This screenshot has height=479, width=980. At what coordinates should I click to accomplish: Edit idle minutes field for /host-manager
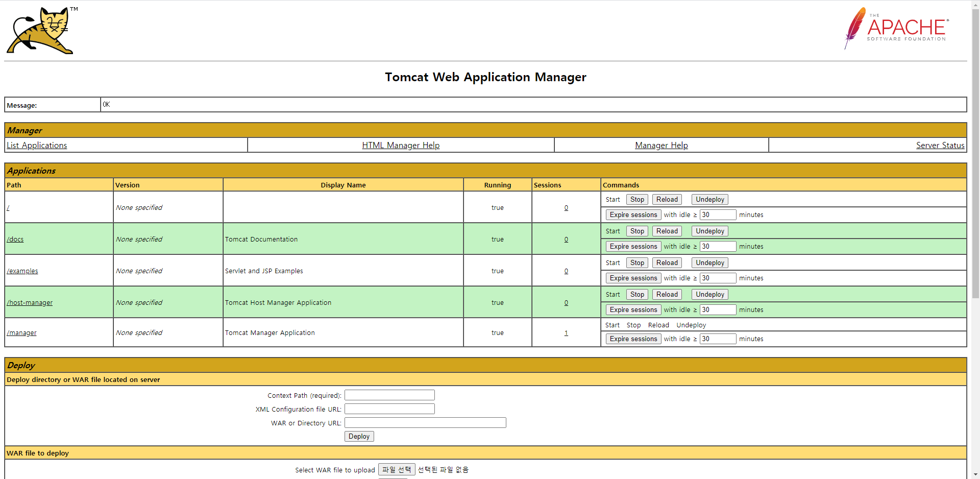click(x=718, y=310)
